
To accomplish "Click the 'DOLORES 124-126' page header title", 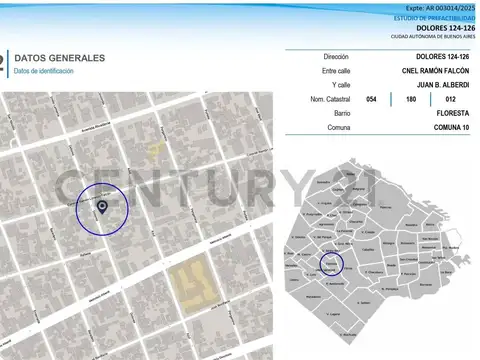I will pos(446,28).
